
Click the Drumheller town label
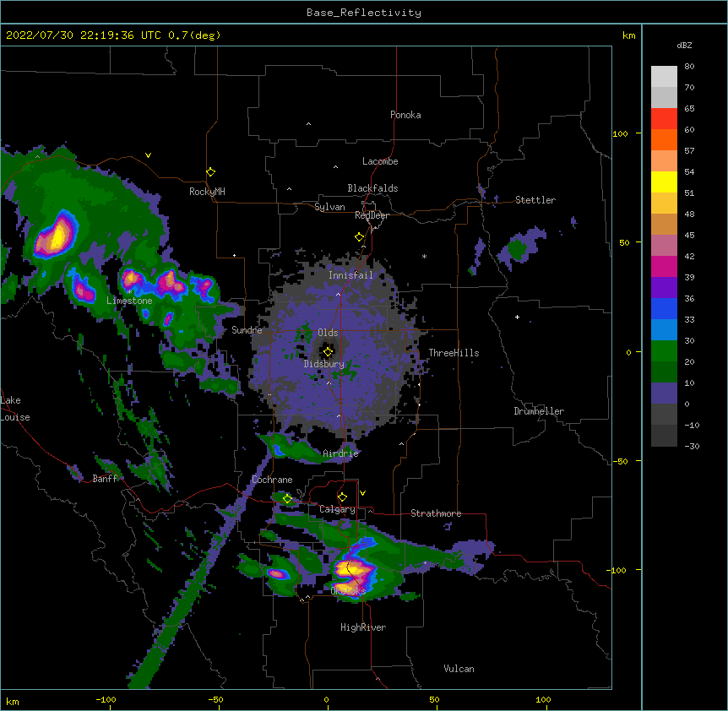(539, 411)
